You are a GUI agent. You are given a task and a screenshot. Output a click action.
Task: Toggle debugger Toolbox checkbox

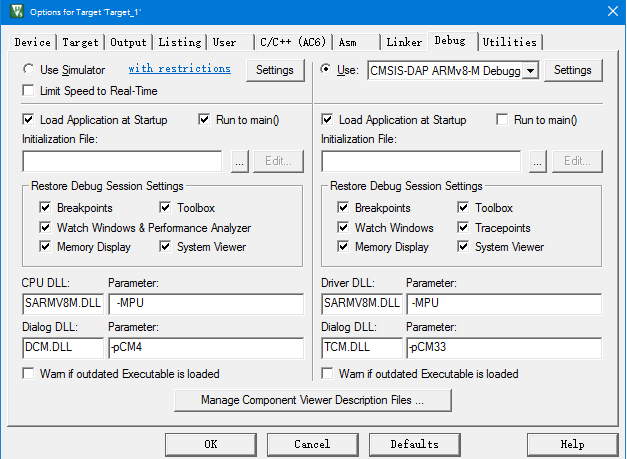click(x=463, y=208)
